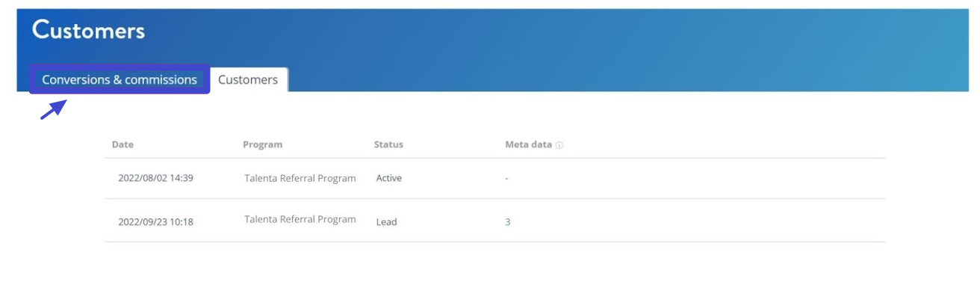Click Talenta Referral Program in the Lead row
Screen dimensions: 980x288
300,219
